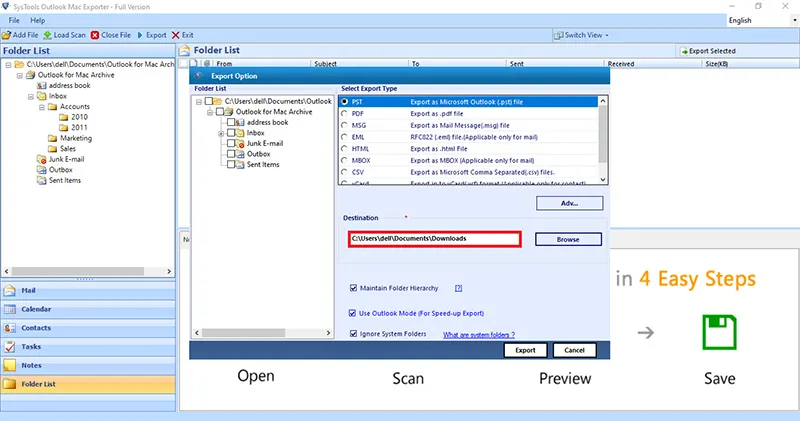Switch to the Calendar pane
The image size is (800, 421).
click(x=88, y=309)
